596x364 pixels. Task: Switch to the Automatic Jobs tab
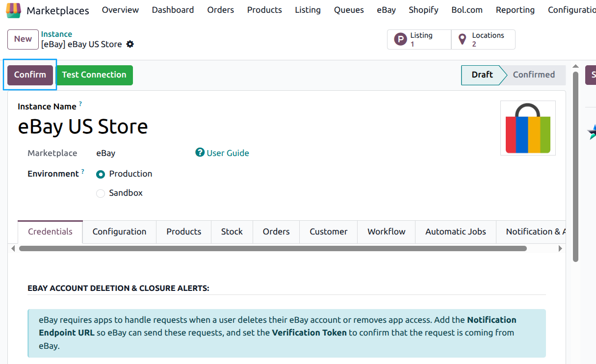point(456,232)
